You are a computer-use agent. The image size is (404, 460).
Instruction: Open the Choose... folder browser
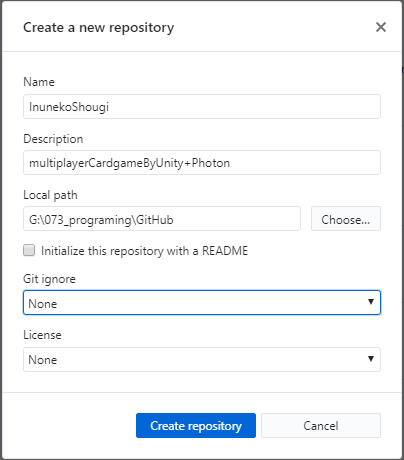pyautogui.click(x=346, y=219)
